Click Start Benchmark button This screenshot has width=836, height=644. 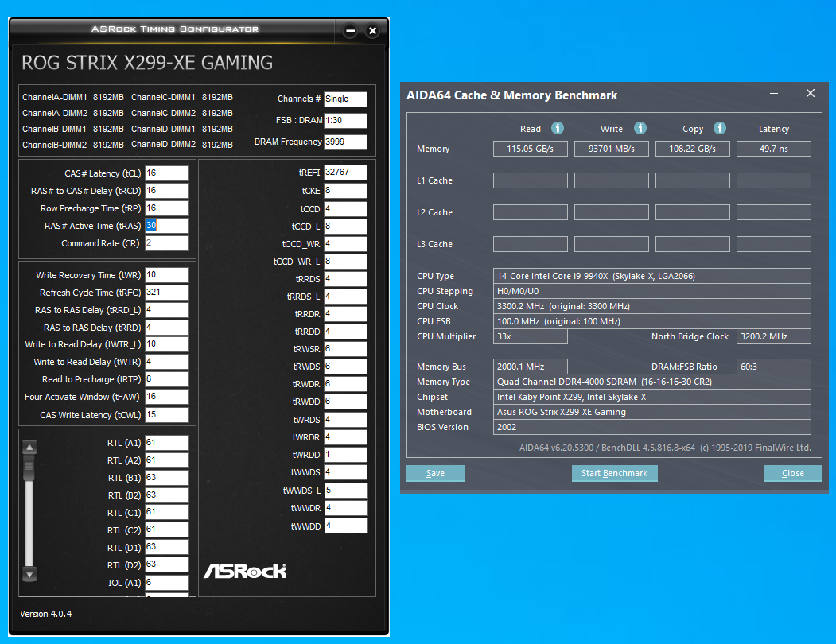614,473
